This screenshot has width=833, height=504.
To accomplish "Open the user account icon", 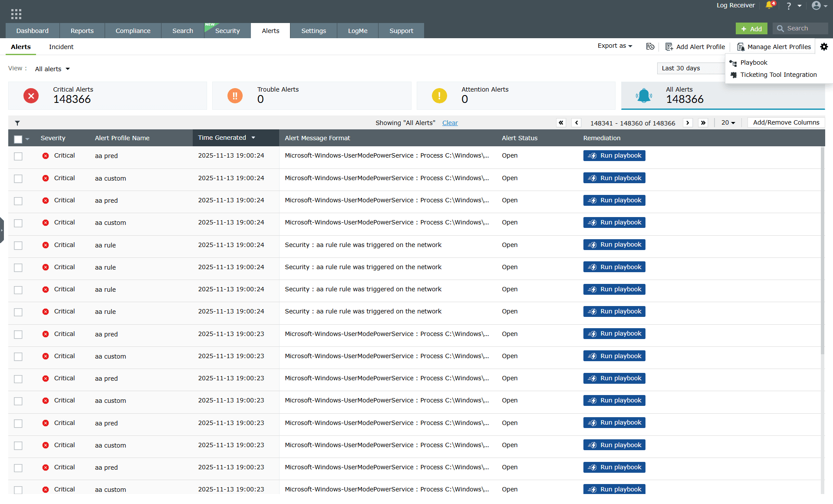I will click(x=817, y=6).
